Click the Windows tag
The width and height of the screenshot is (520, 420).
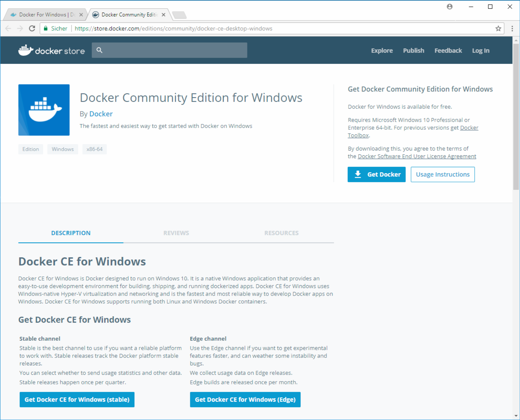(x=63, y=149)
